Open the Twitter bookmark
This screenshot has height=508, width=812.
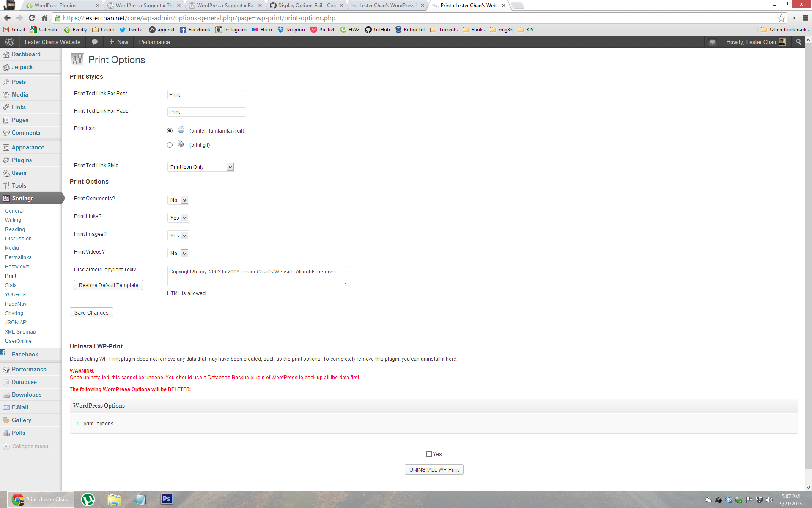point(132,30)
